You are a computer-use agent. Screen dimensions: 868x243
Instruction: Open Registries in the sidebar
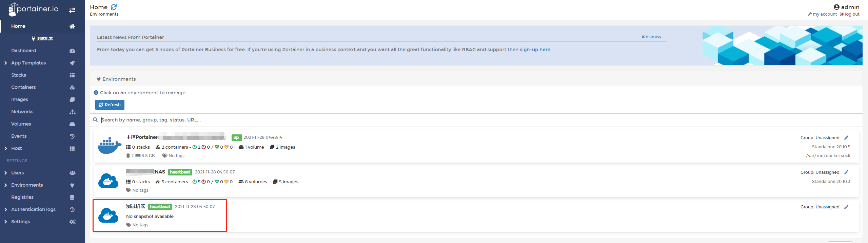coord(22,197)
